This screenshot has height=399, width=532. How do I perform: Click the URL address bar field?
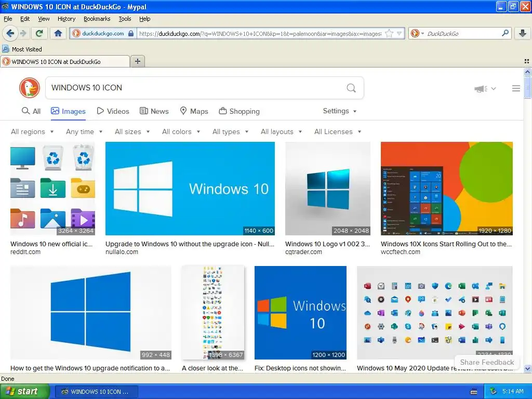pos(260,33)
